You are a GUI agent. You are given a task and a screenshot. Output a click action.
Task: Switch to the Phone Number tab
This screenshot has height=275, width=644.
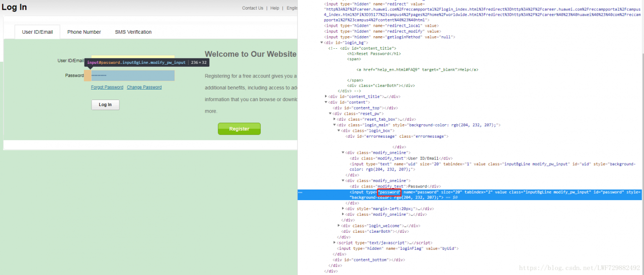point(84,32)
